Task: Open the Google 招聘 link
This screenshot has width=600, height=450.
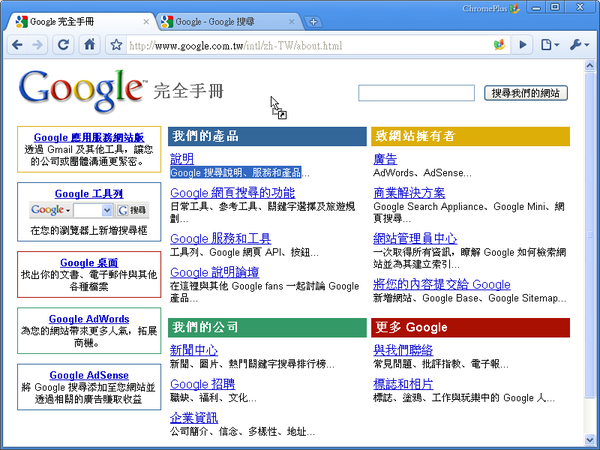Action: 203,383
